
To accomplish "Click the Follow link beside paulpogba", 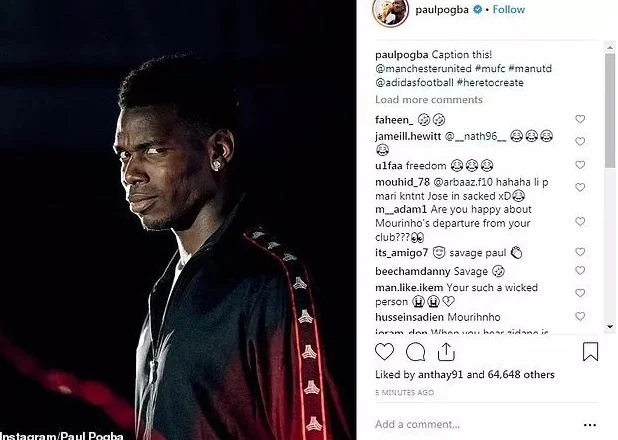I will pos(508,9).
